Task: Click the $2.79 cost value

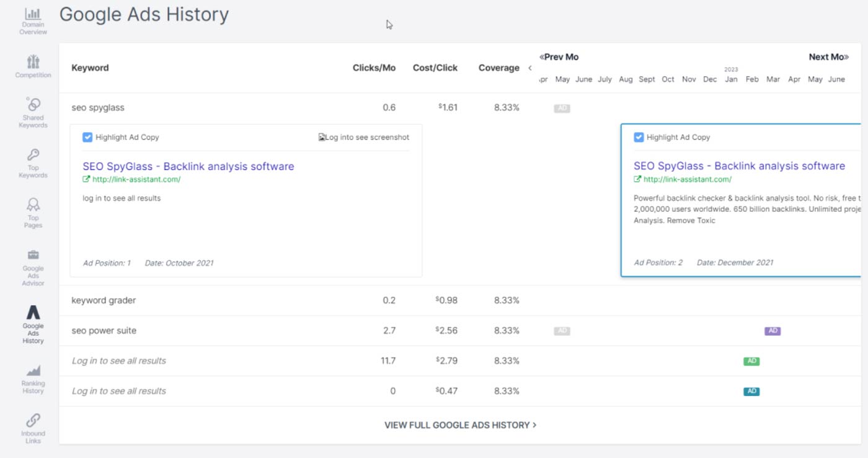Action: [x=446, y=361]
